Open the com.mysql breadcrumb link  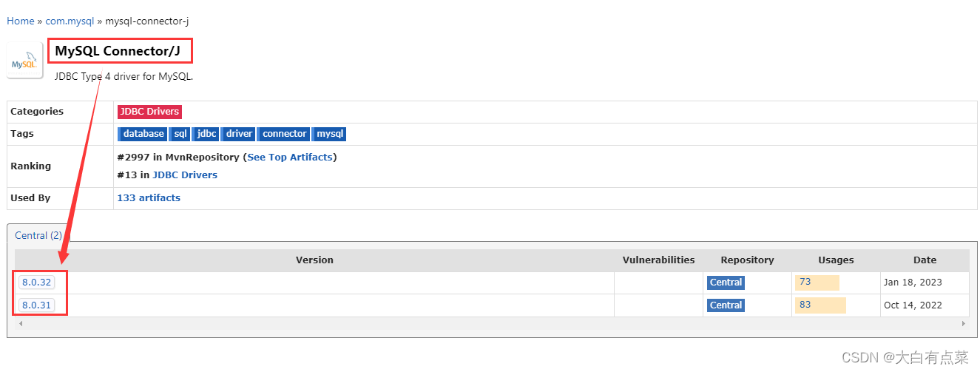[x=70, y=21]
